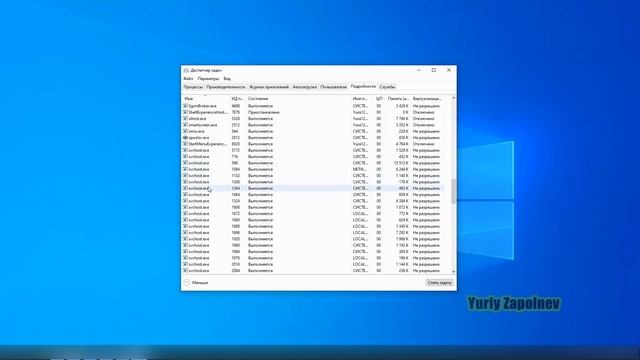640x360 pixels.
Task: Select the sihost.exe process name
Action: pos(197,118)
